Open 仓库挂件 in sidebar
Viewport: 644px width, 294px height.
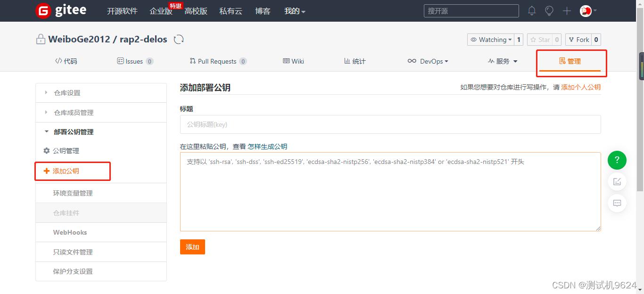pyautogui.click(x=101, y=213)
